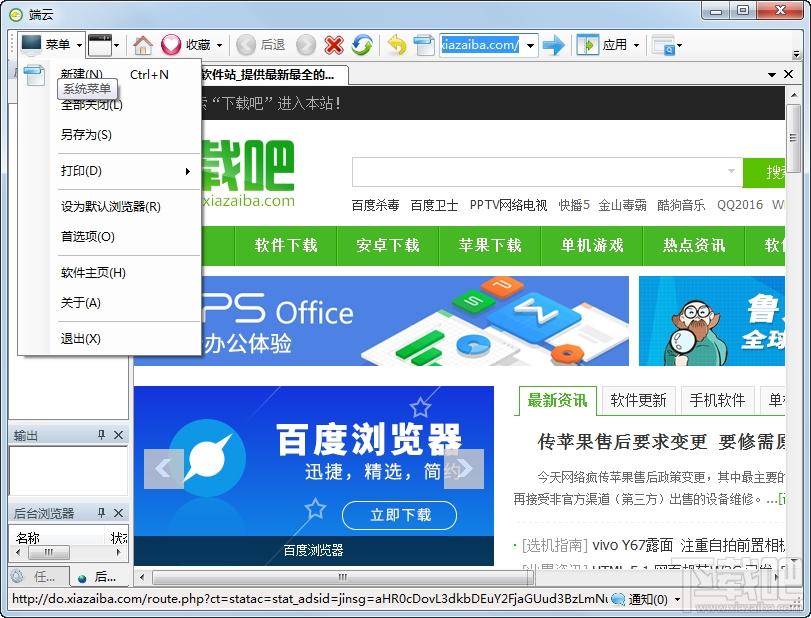This screenshot has height=618, width=811.
Task: Expand the 菜单 dropdown arrow
Action: click(x=79, y=46)
